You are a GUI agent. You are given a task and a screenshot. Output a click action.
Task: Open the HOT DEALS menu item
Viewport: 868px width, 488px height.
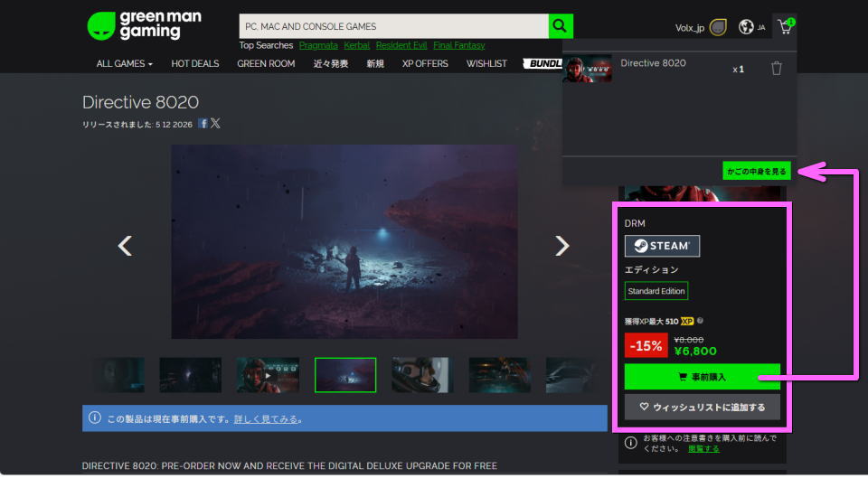(194, 64)
